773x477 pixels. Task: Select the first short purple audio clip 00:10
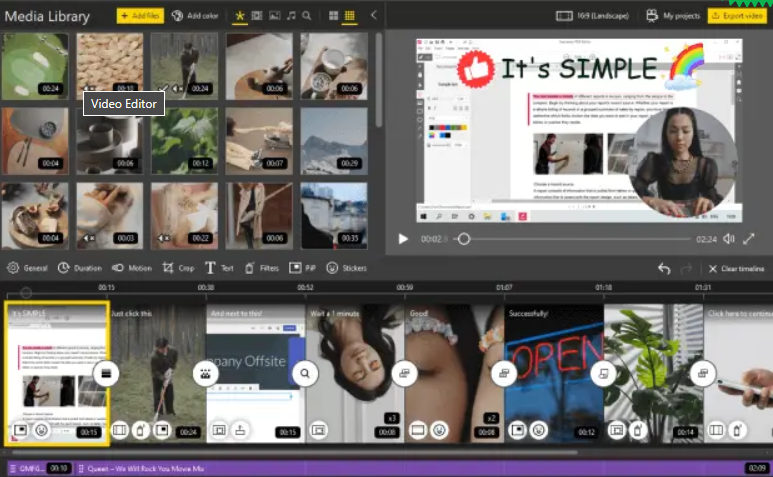(41, 468)
